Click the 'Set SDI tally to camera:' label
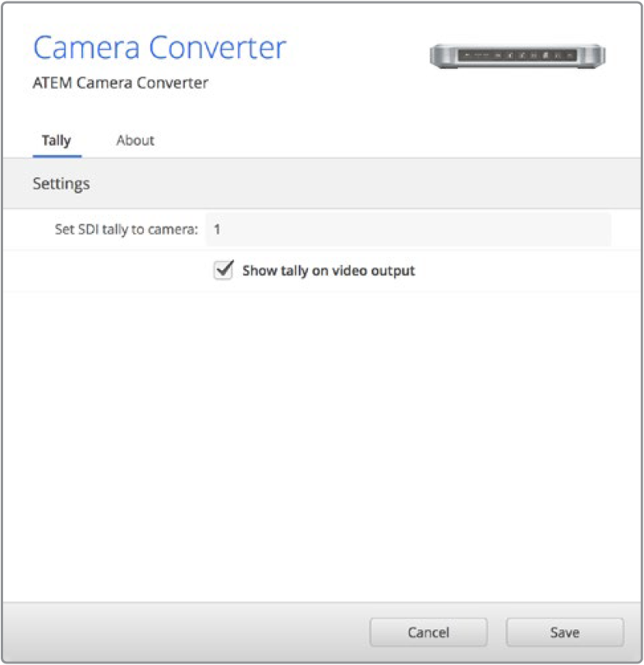The image size is (644, 665). pyautogui.click(x=126, y=229)
